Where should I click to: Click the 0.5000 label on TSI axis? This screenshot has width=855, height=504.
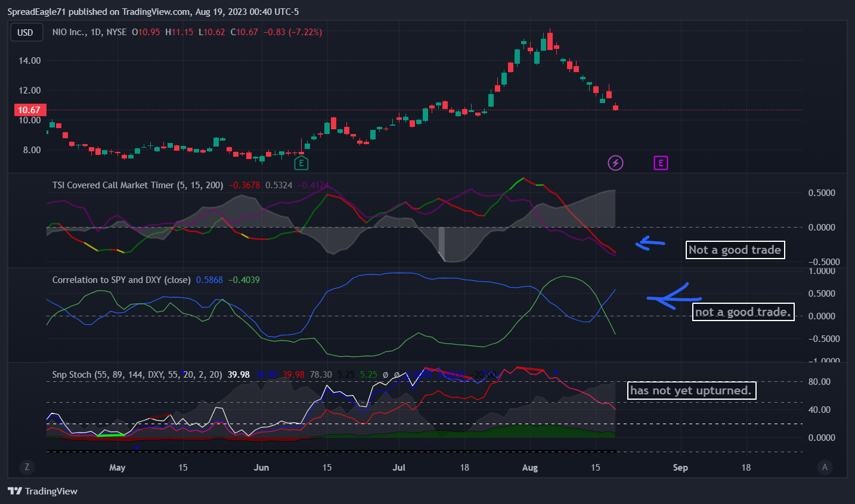tap(822, 193)
